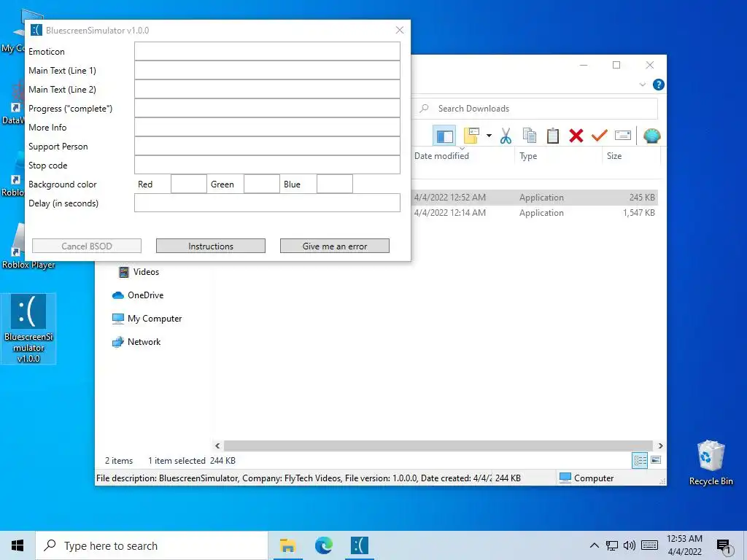Click the Cancel BSOD button
747x560 pixels.
87,246
